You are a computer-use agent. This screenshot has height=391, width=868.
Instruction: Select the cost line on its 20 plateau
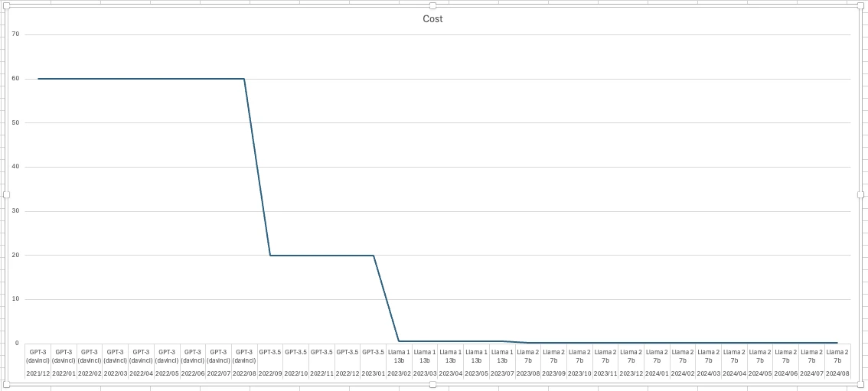[x=321, y=256]
